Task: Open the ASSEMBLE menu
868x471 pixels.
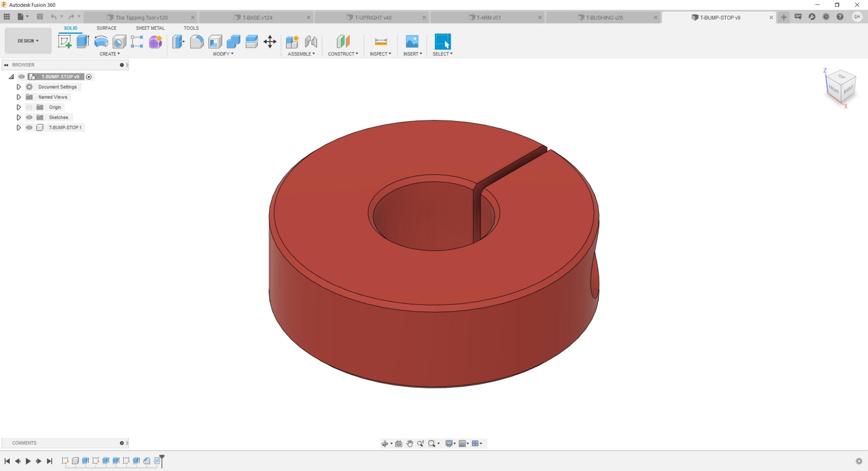Action: (x=301, y=54)
